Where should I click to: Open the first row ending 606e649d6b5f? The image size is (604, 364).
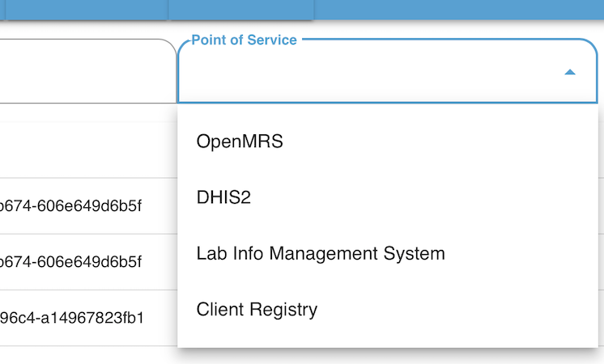[88, 205]
